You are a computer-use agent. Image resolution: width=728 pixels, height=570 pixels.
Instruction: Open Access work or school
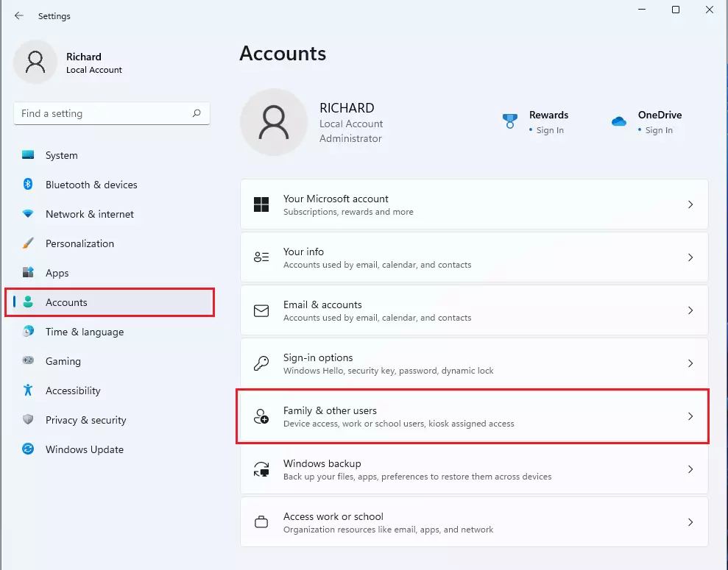pyautogui.click(x=474, y=521)
